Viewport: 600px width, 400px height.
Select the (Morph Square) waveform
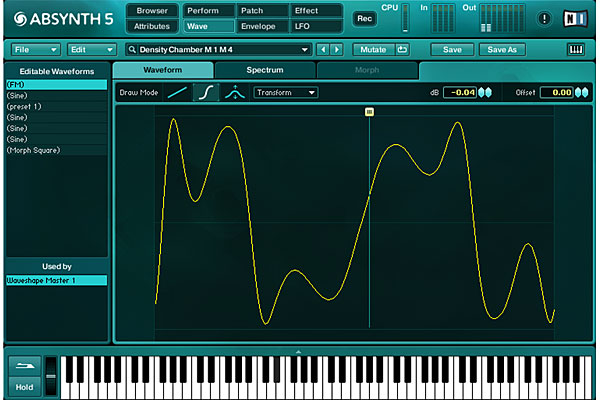pos(57,150)
